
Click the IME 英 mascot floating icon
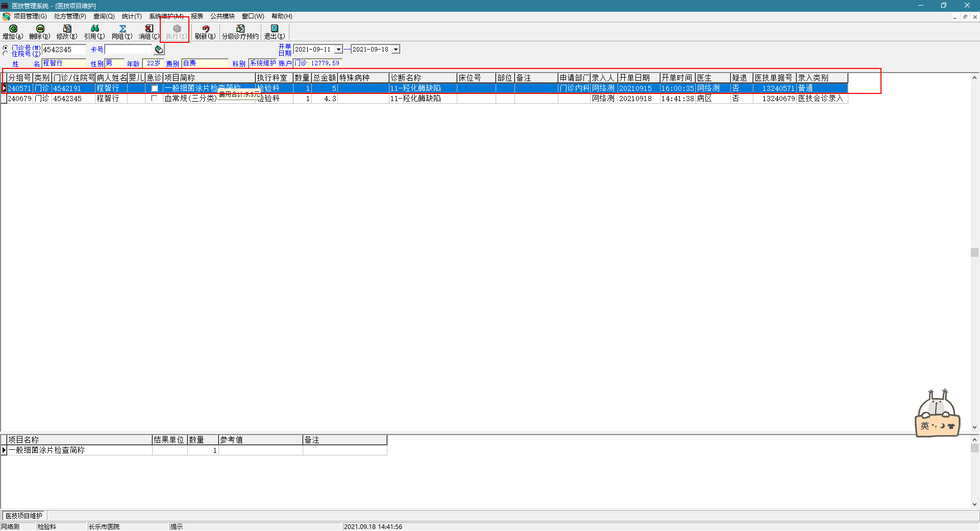click(937, 414)
